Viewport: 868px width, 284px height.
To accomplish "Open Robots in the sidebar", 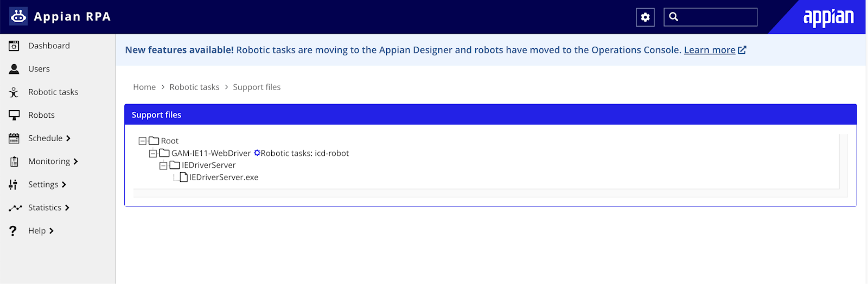I will (x=41, y=115).
